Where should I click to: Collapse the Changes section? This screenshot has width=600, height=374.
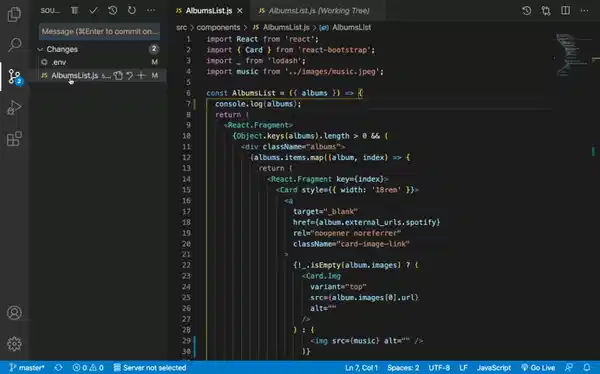coord(40,49)
